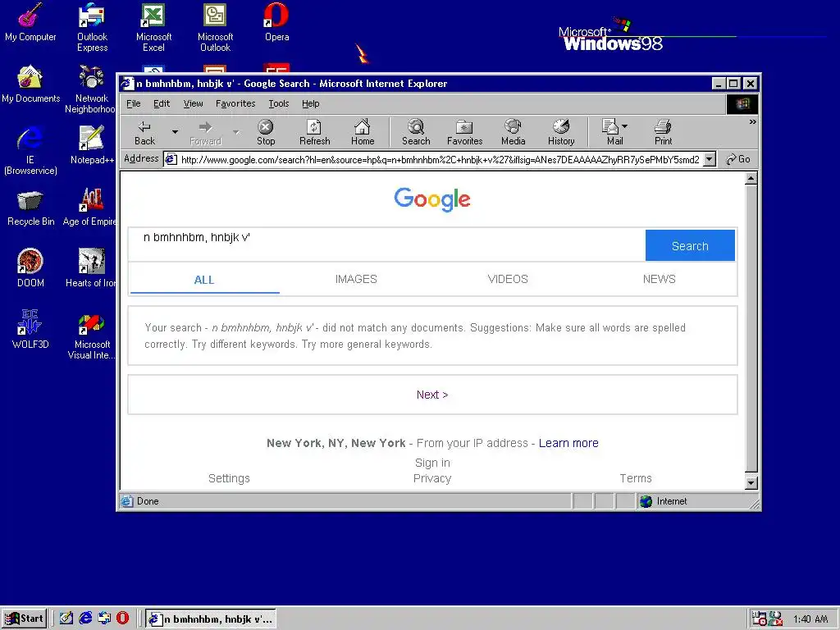Open Network Neighborhood desktop icon

[x=91, y=89]
